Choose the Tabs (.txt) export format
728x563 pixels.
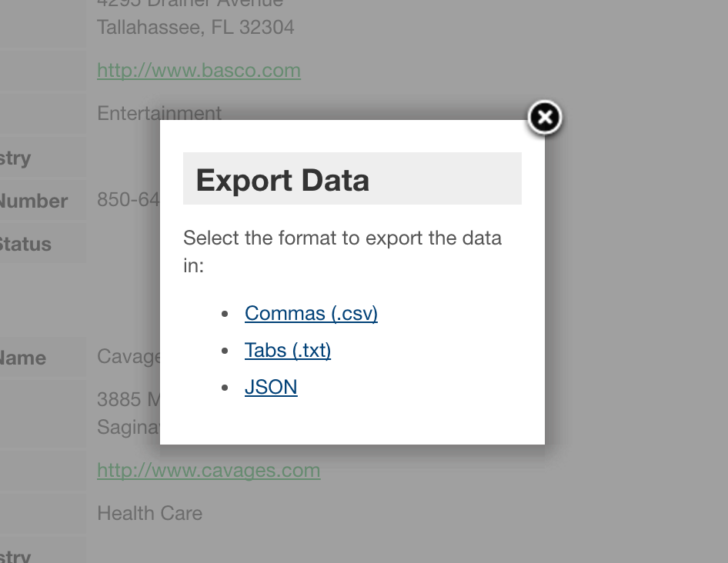pos(288,351)
